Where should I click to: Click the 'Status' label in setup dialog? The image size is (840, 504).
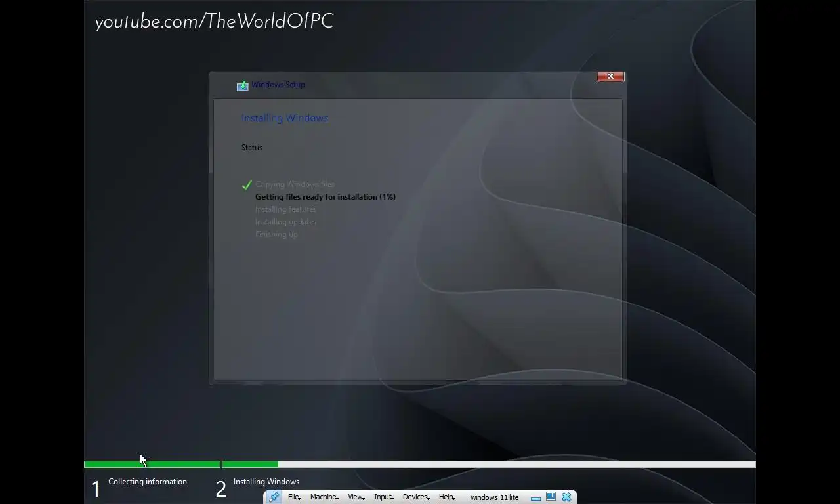point(252,148)
